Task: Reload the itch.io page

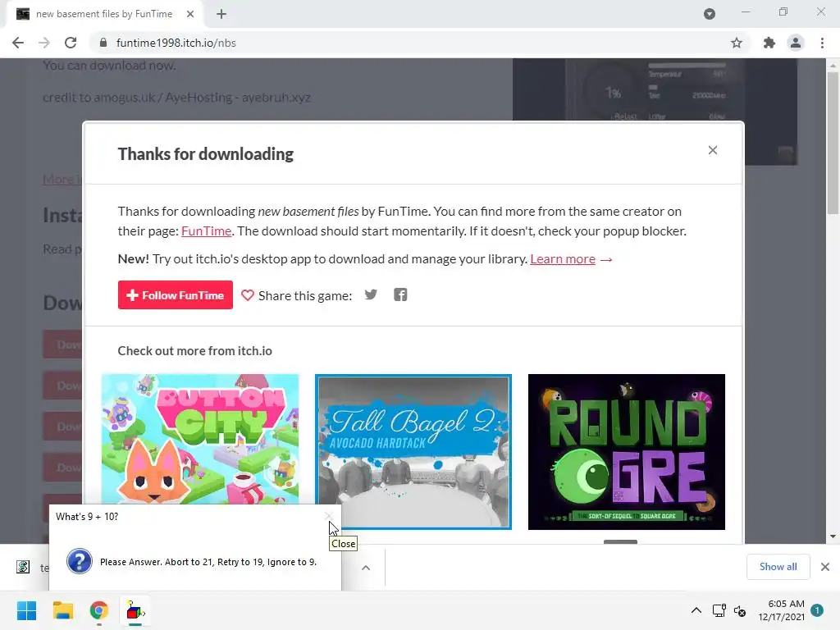Action: (71, 43)
